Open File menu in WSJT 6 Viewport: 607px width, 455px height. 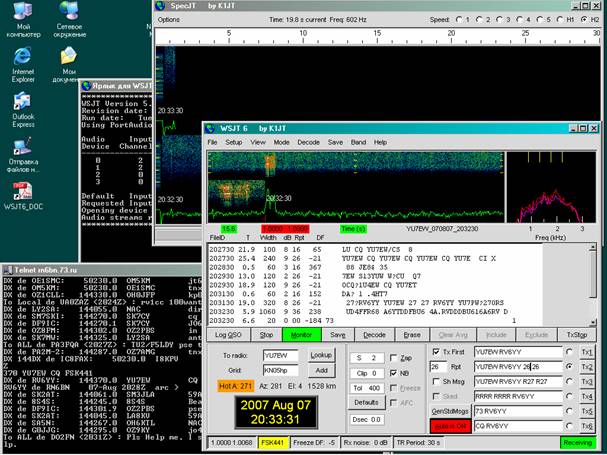tap(212, 142)
